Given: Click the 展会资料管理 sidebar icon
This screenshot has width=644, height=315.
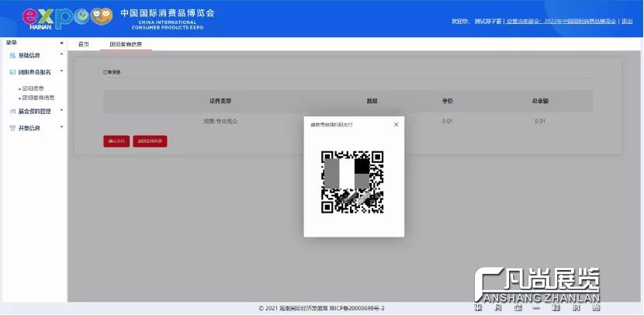Looking at the screenshot, I should pyautogui.click(x=12, y=112).
